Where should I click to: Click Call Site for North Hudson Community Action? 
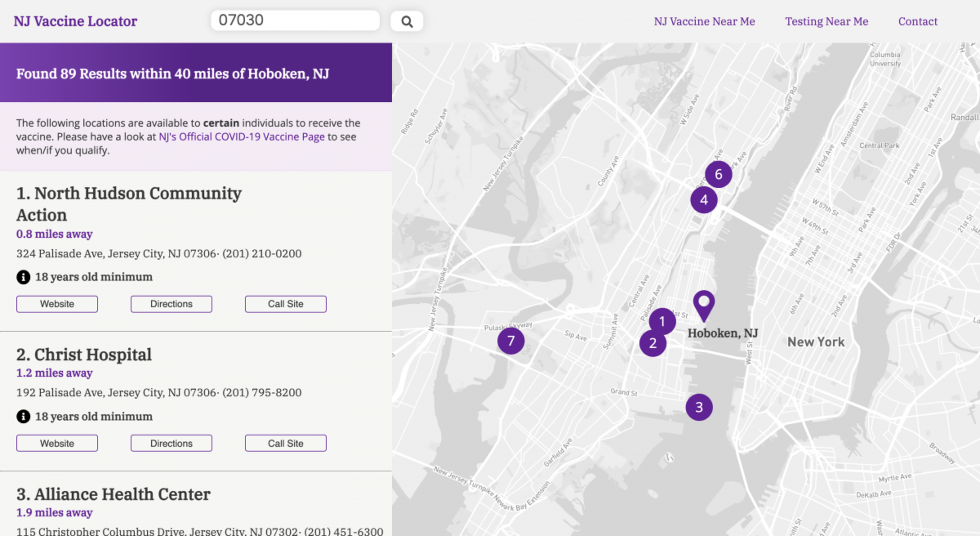coord(285,304)
